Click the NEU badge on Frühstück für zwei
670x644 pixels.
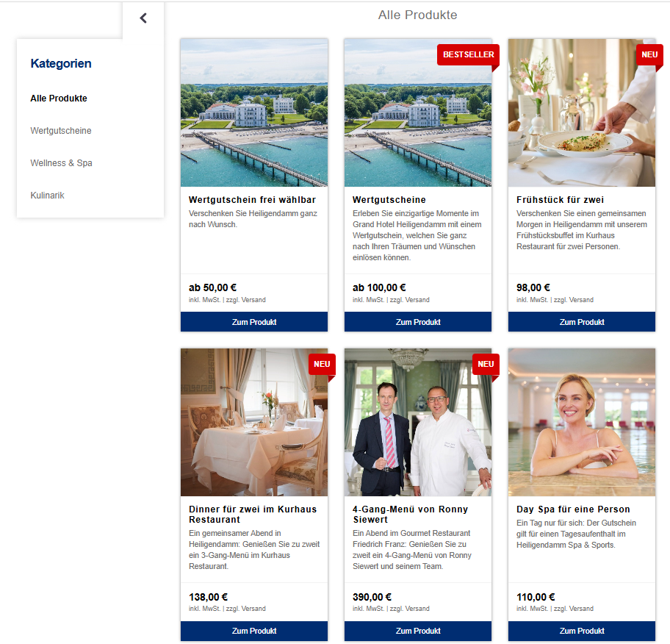click(649, 54)
